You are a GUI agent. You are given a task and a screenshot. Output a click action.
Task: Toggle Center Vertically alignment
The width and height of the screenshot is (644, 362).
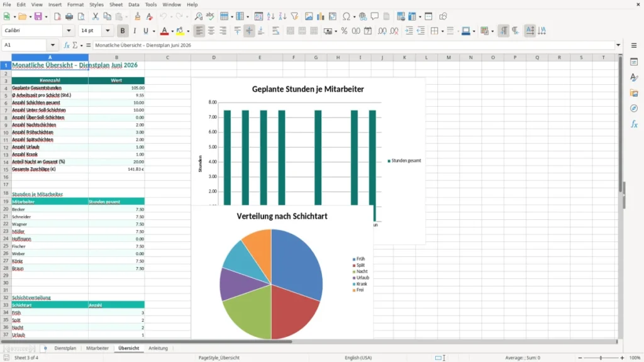click(x=249, y=31)
